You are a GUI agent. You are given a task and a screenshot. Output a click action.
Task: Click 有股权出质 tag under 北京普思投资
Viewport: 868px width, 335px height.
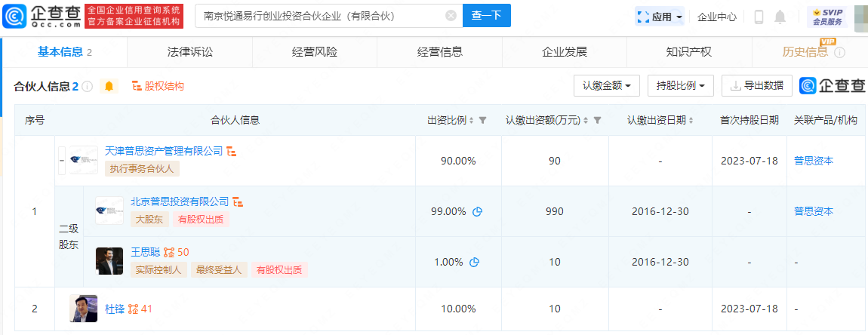click(201, 220)
